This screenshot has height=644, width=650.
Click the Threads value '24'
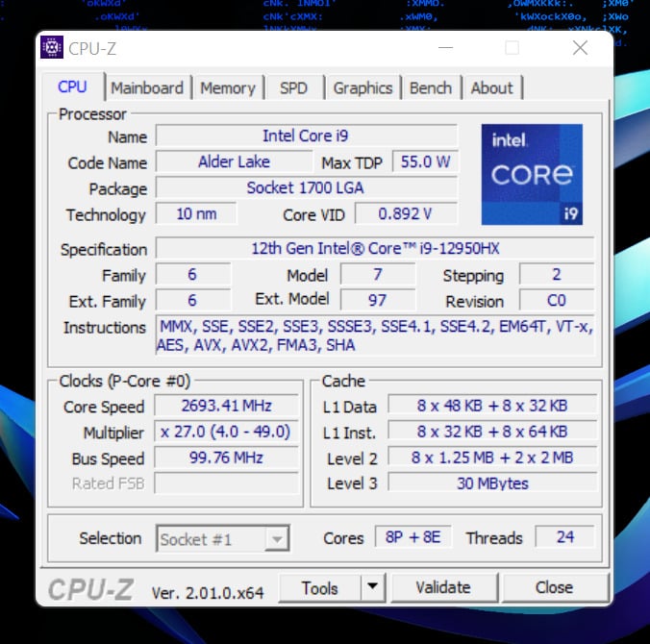pyautogui.click(x=565, y=537)
